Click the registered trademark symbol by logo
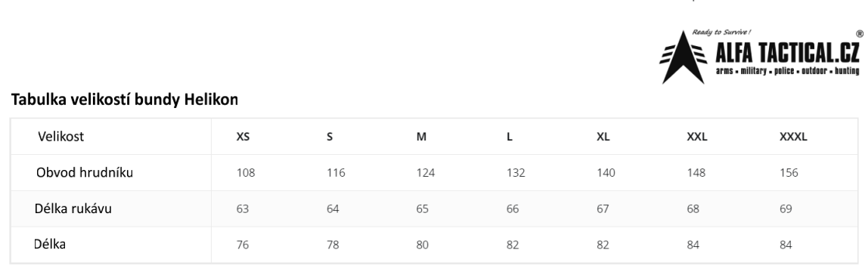The image size is (868, 278). tap(860, 34)
